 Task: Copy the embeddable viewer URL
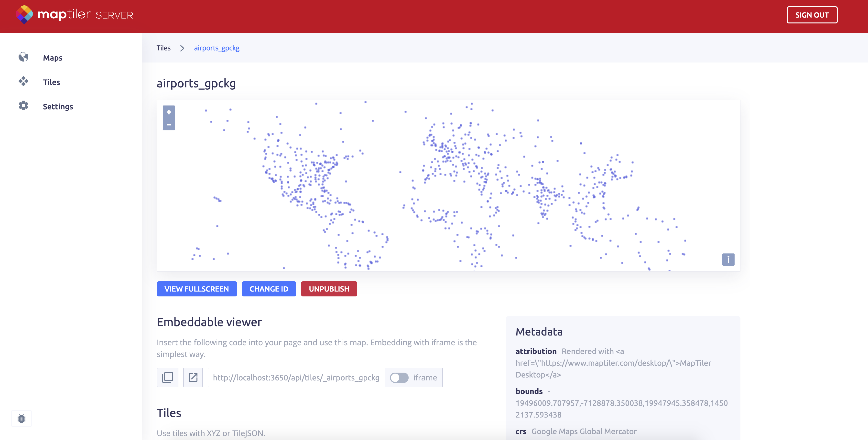(x=167, y=377)
